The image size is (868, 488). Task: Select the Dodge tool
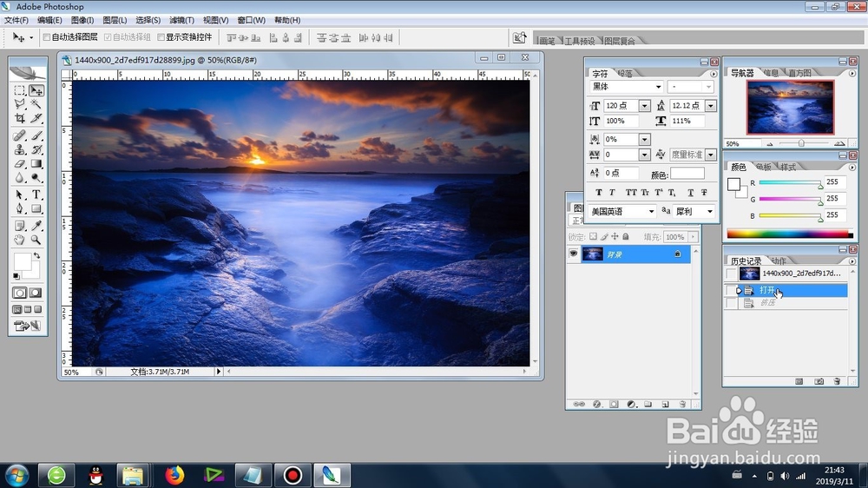point(36,178)
